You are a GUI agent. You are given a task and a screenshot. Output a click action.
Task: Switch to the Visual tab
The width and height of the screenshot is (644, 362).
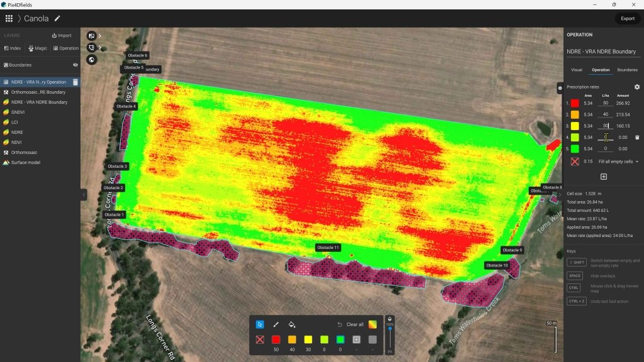[x=576, y=70]
